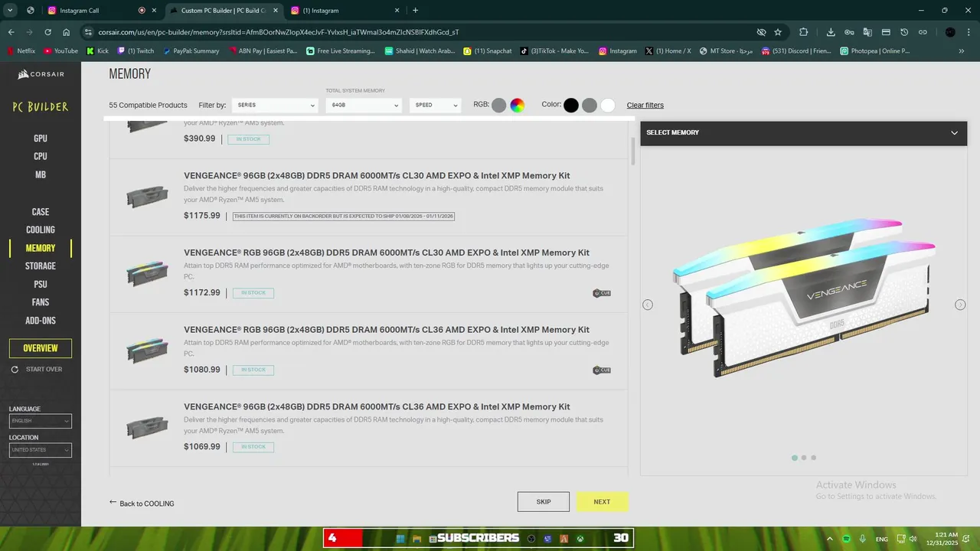Viewport: 980px width, 551px height.
Task: Filter by RGB rainbow circle
Action: point(518,106)
